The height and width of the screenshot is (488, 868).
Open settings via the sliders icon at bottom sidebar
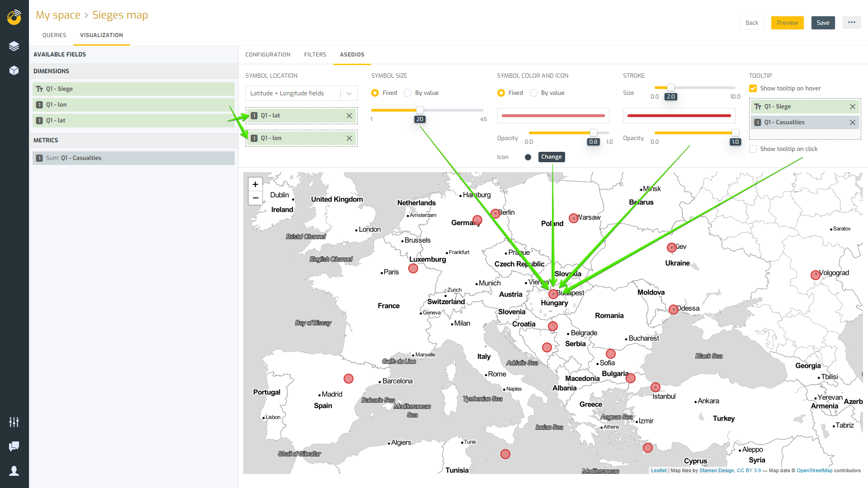pos(14,422)
